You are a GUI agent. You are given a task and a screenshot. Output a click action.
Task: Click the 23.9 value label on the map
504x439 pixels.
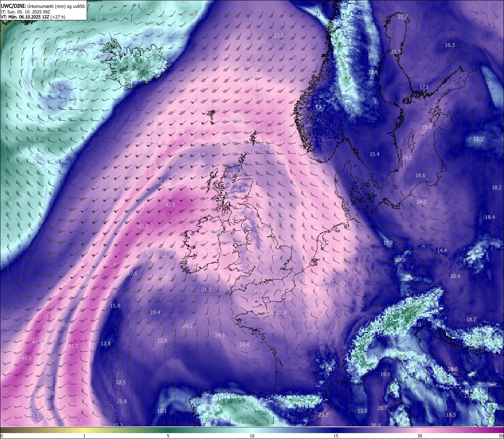click(162, 341)
